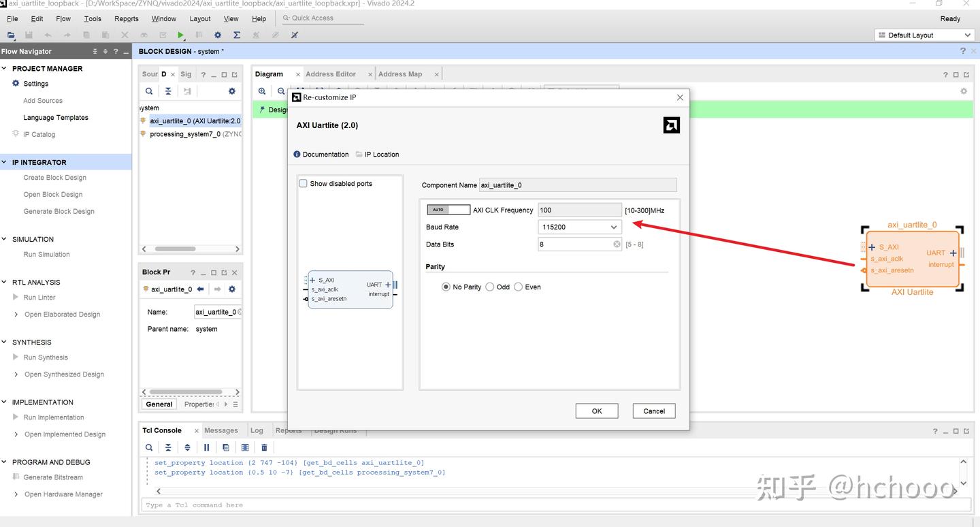Select Odd parity option

pos(490,287)
